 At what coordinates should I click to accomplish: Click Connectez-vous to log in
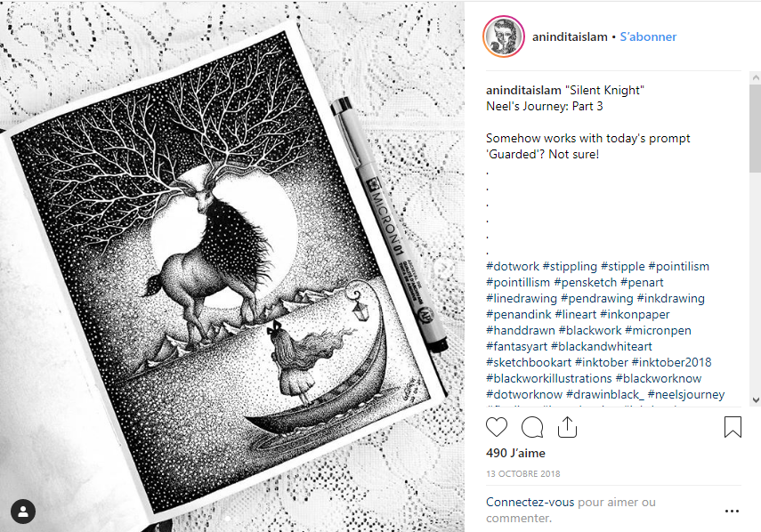tap(530, 502)
